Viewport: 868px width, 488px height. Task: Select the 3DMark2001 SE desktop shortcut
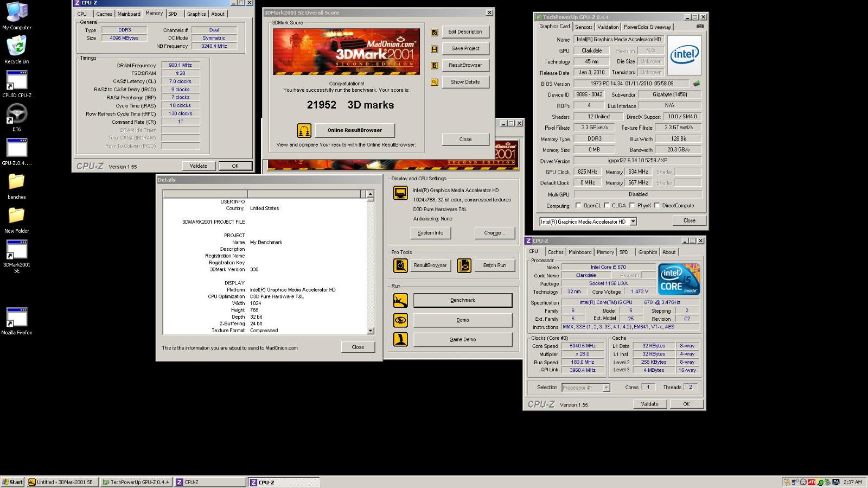[x=17, y=256]
